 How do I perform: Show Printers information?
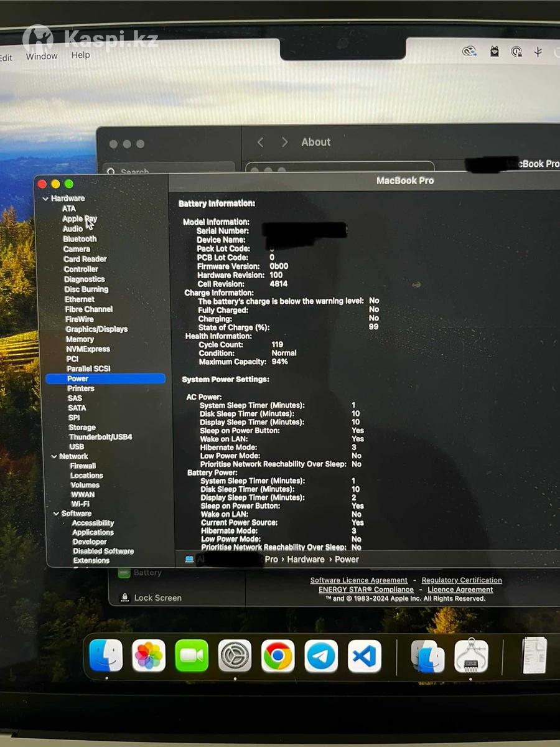coord(81,388)
